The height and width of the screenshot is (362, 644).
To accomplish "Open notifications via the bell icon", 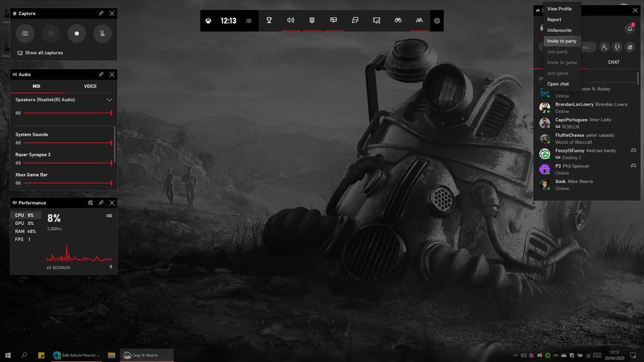I will (x=631, y=28).
